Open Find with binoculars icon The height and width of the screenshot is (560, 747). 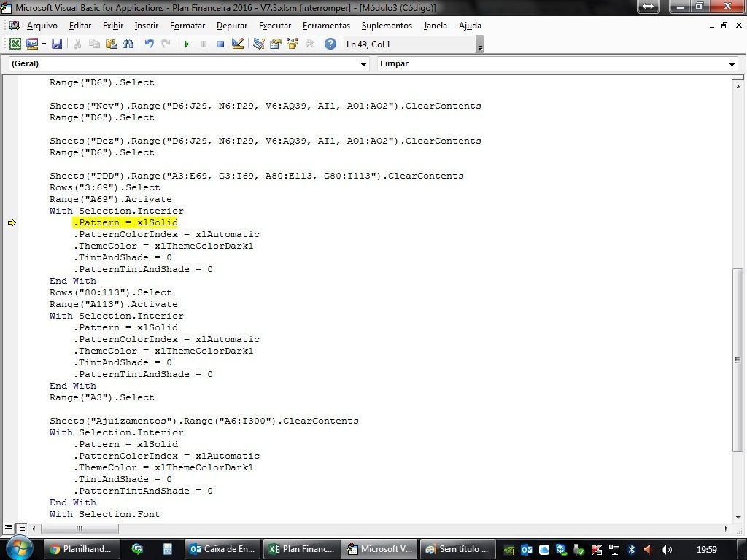(128, 44)
